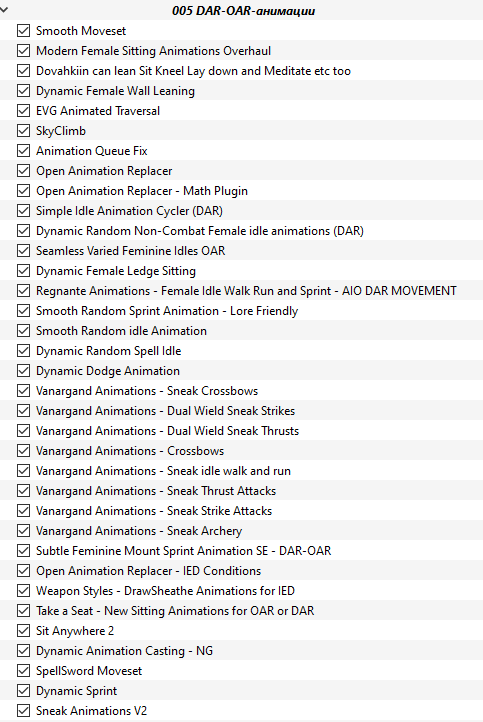Select Dynamic Animation Casting - NG entry
Screen dimensions: 483x722
pyautogui.click(x=125, y=651)
